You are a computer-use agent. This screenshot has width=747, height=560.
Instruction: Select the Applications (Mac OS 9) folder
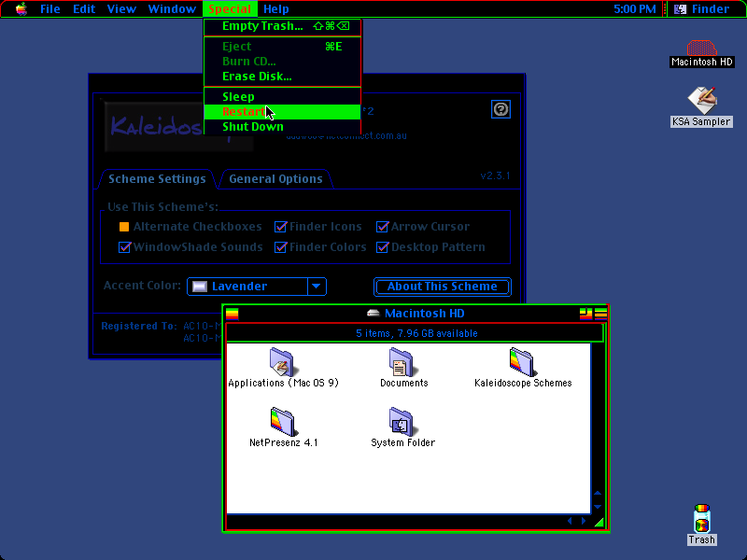pyautogui.click(x=282, y=362)
